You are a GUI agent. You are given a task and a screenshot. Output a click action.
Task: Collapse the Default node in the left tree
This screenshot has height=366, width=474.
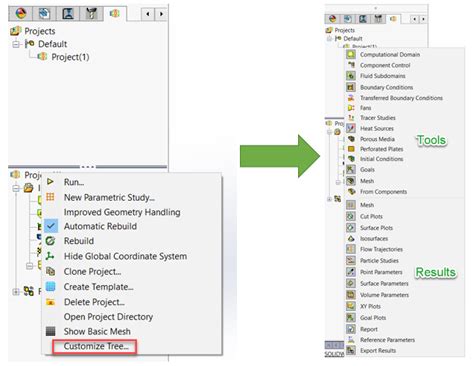(16, 44)
